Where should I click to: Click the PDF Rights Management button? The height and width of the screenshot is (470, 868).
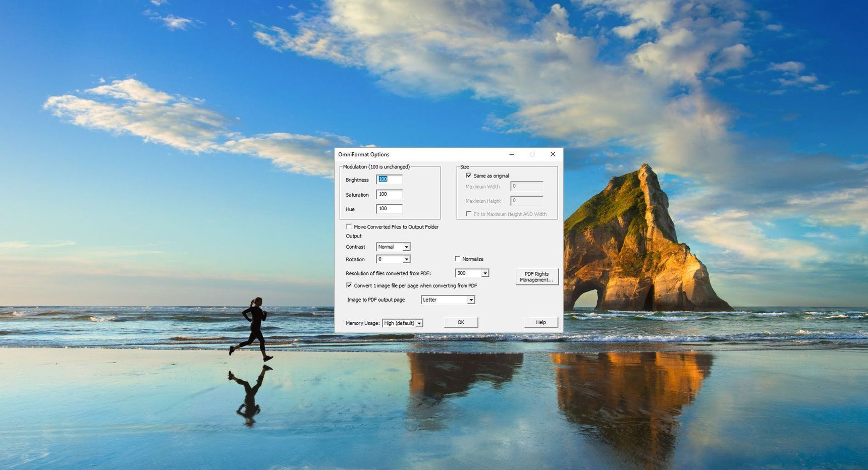(536, 277)
